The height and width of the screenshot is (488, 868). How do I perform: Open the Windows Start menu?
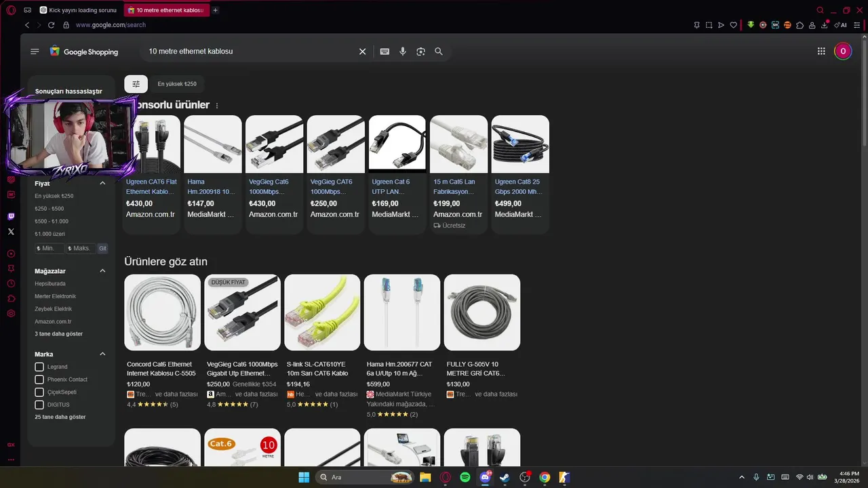coord(304,477)
